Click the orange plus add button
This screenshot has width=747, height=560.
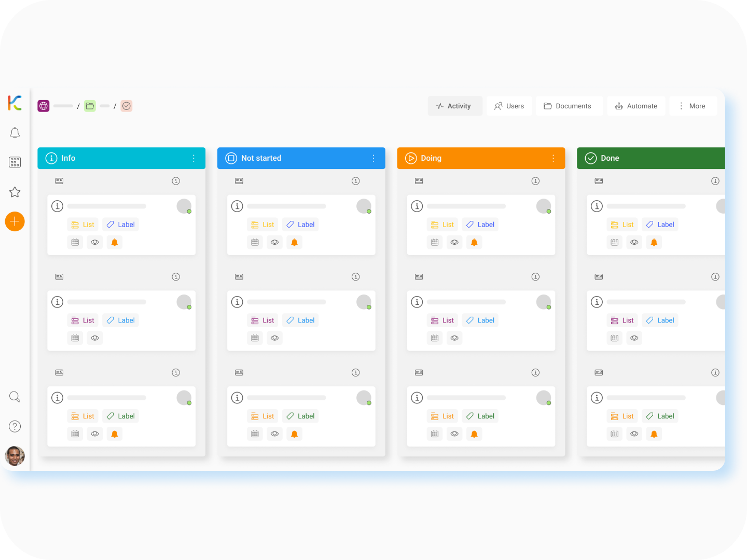pyautogui.click(x=15, y=221)
